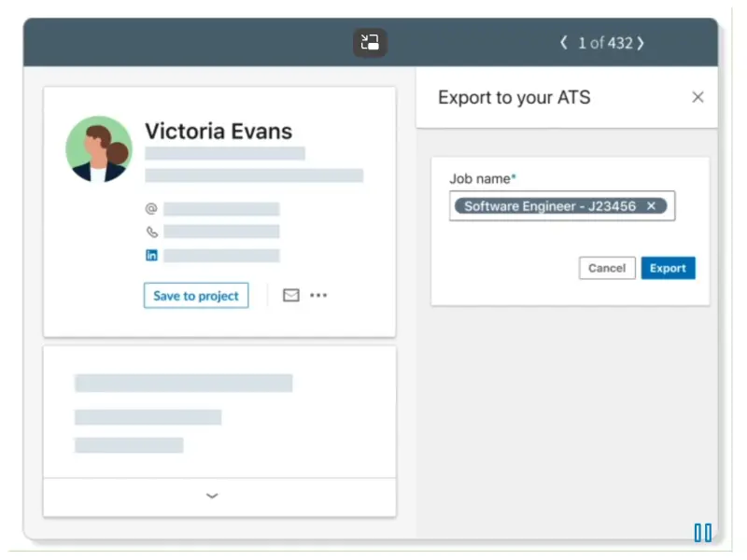Open Victoria Evans' profile photo

[x=99, y=149]
